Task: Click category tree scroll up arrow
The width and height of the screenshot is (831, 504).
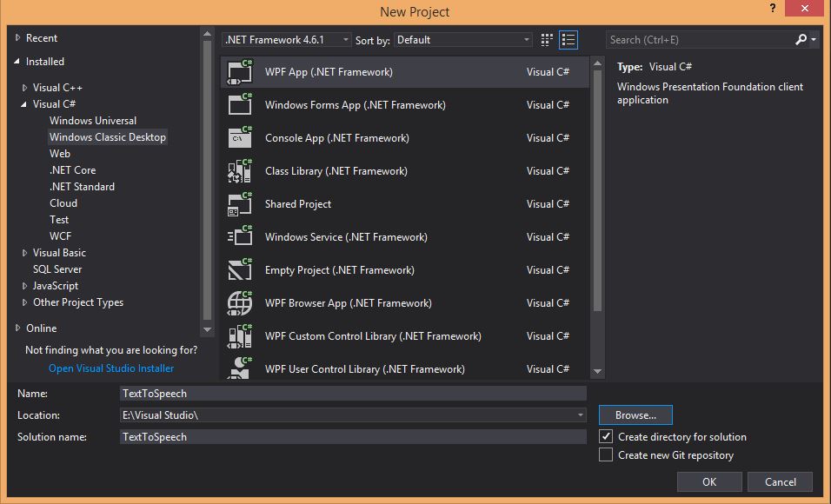Action: click(207, 34)
